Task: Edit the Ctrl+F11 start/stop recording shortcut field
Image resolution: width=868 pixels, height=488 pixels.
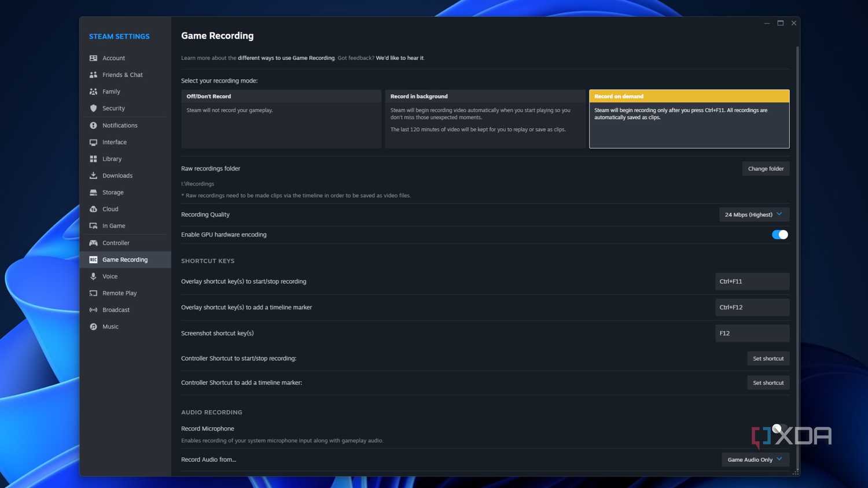Action: click(752, 282)
